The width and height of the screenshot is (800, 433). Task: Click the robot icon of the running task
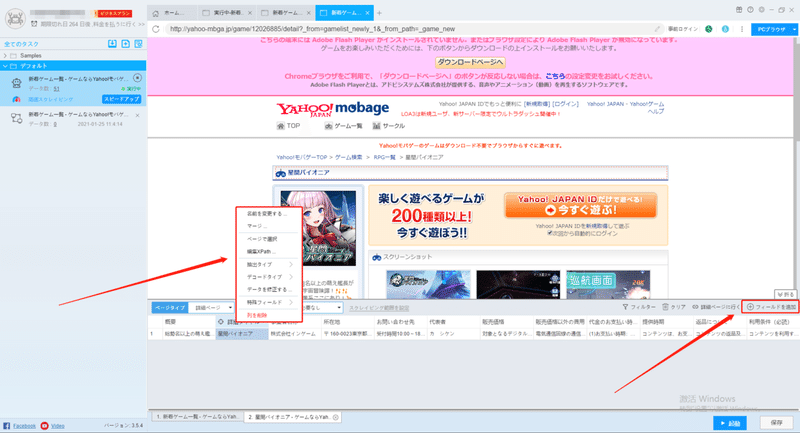tap(16, 82)
